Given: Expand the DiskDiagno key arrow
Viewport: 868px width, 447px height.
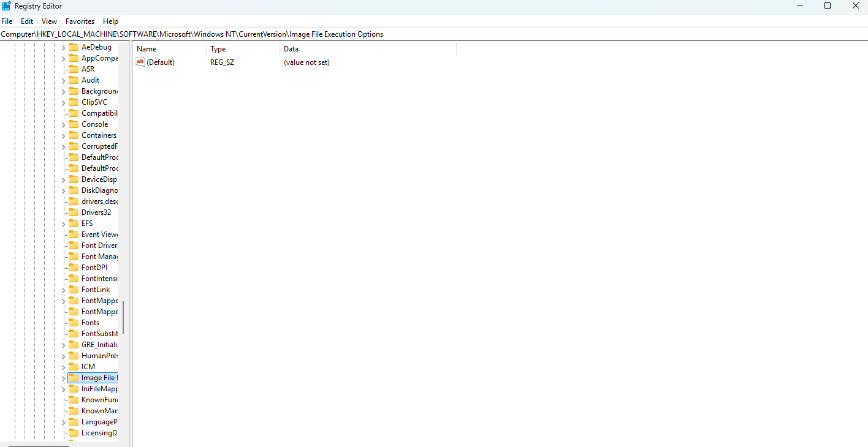Looking at the screenshot, I should coord(63,191).
